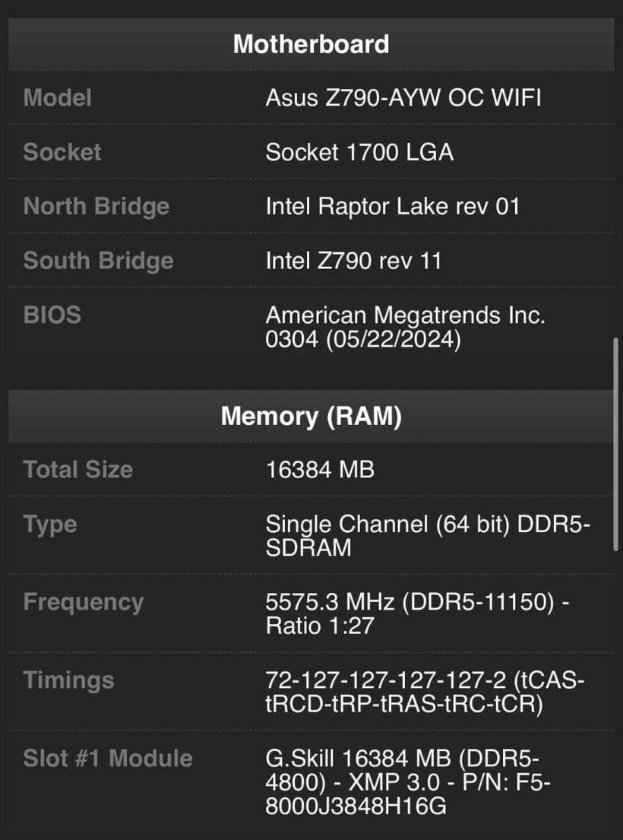Click the BIOS row label
The width and height of the screenshot is (623, 840).
52,315
